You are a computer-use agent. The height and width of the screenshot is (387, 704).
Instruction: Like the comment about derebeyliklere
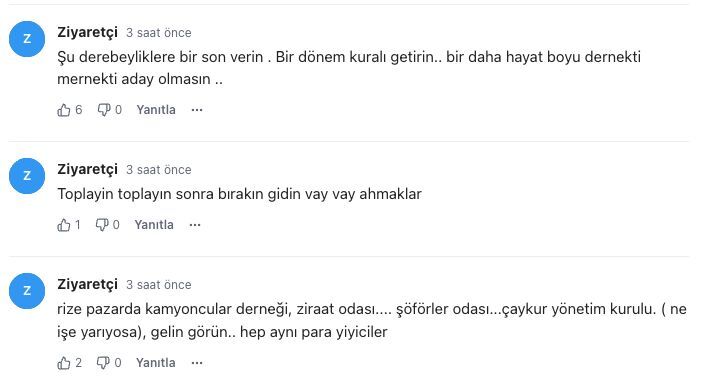(x=64, y=110)
